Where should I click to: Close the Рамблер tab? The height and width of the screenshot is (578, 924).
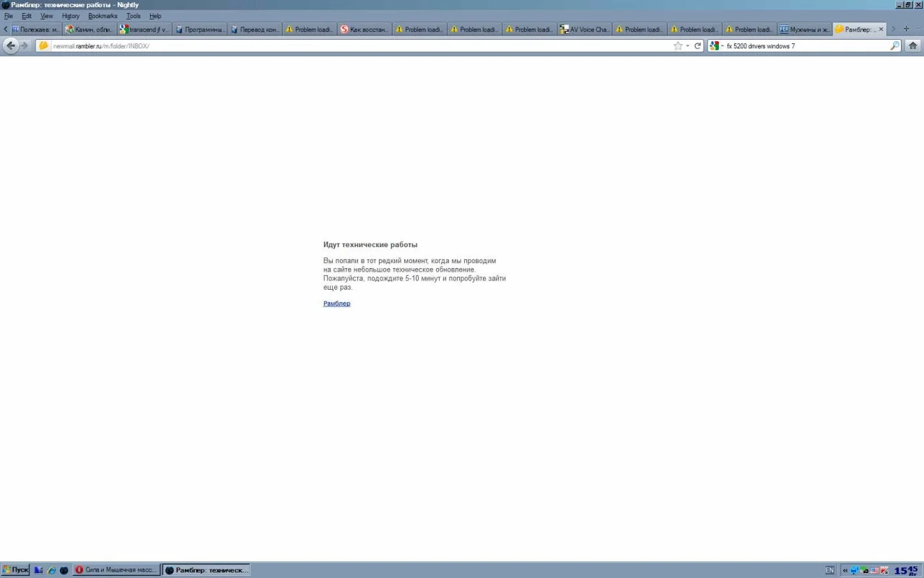pyautogui.click(x=881, y=30)
